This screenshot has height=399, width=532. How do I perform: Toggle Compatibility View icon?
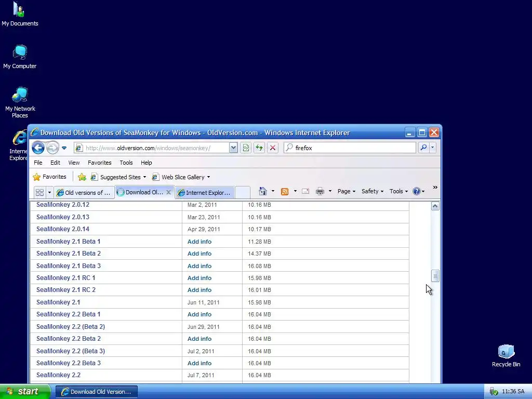246,148
